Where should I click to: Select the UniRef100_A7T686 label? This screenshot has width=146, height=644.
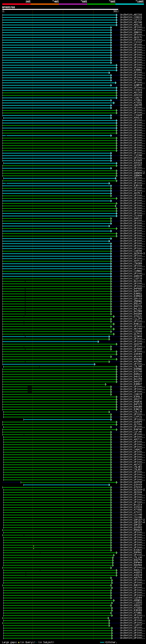pos(131,510)
